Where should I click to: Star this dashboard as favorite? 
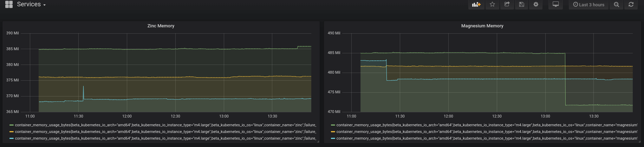[492, 5]
